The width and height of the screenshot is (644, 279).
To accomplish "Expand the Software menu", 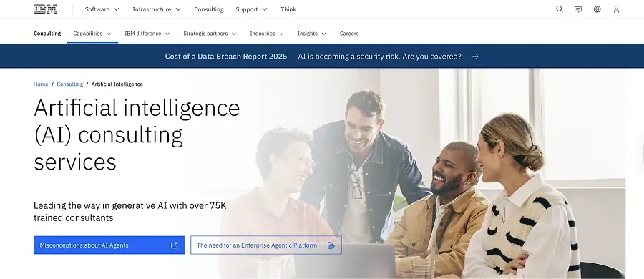I will point(102,9).
